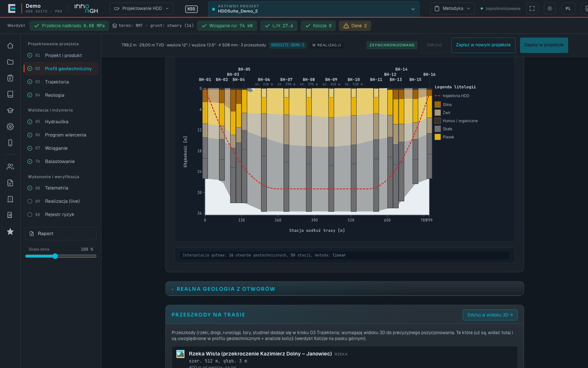Change language with the PL button
Image resolution: width=588 pixels, height=368 pixels.
(x=568, y=8)
